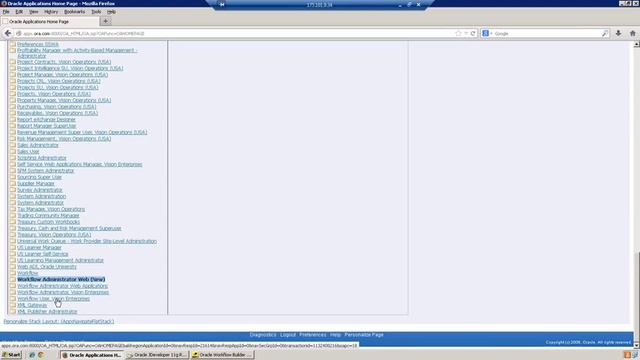This screenshot has width=640, height=360.
Task: Click folder icon beside XML Gateway
Action: [13, 305]
